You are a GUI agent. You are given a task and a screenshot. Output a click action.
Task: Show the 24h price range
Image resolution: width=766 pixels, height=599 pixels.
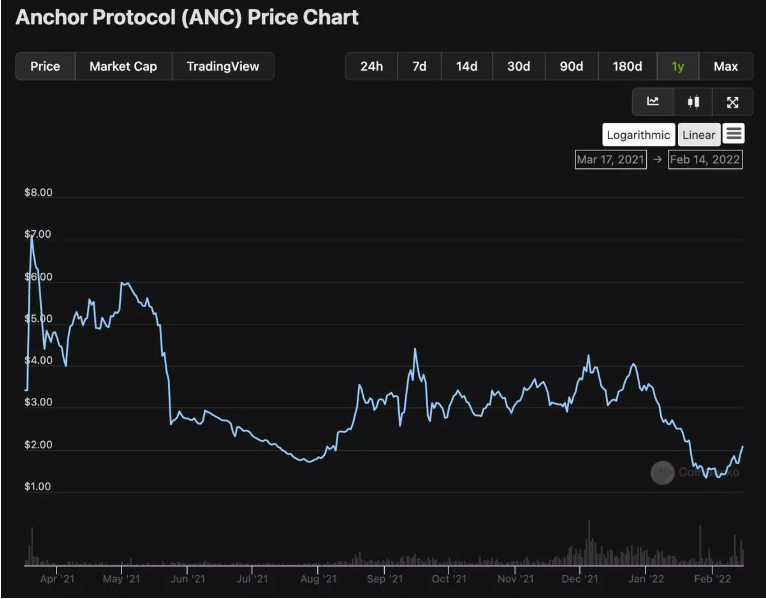click(371, 66)
